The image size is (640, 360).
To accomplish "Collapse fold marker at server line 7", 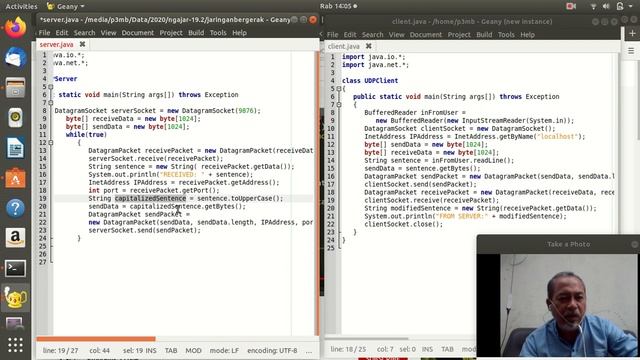I will click(x=51, y=102).
